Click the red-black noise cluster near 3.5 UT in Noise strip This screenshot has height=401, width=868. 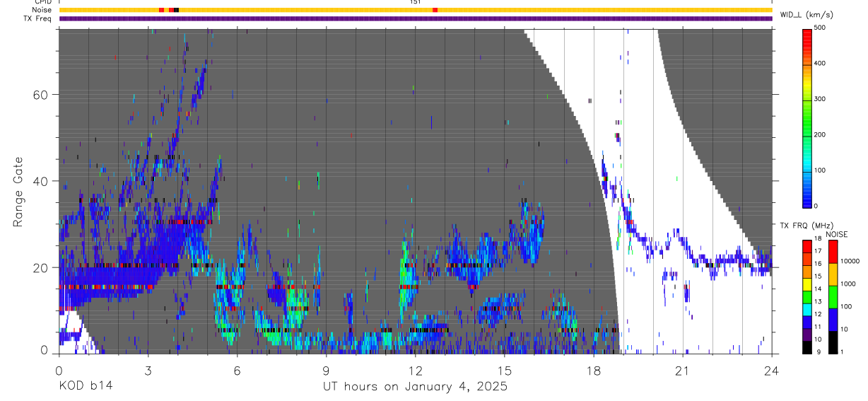169,10
